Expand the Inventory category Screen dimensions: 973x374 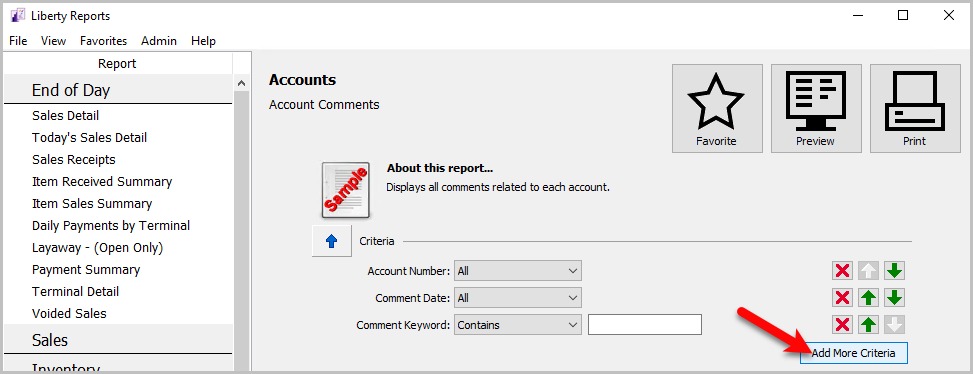pos(118,366)
